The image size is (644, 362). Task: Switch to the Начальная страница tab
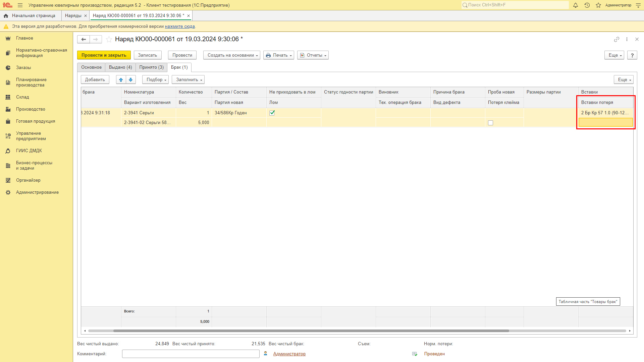(30, 16)
